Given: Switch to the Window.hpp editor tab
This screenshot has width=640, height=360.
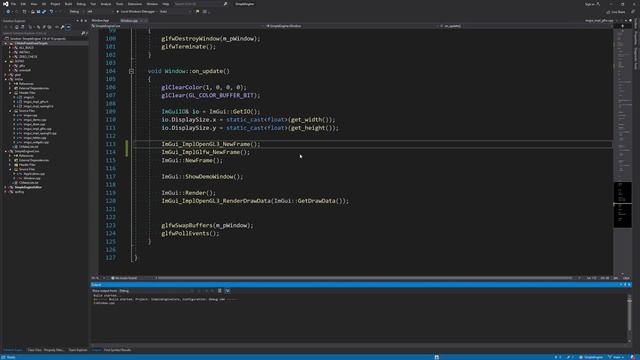Looking at the screenshot, I should pyautogui.click(x=100, y=20).
